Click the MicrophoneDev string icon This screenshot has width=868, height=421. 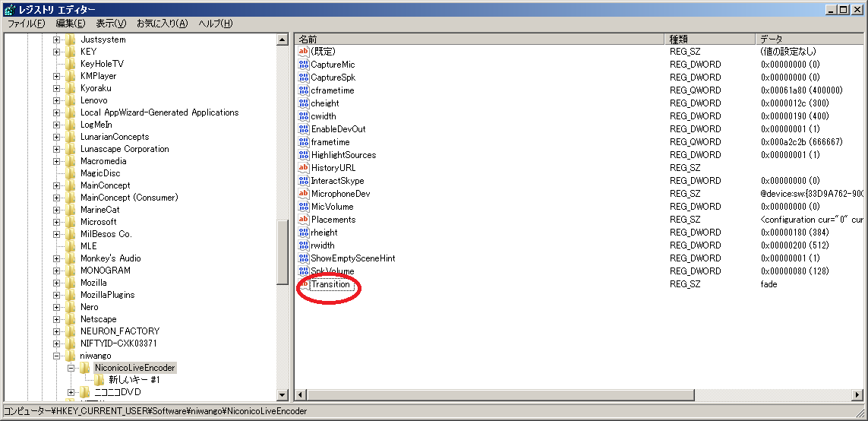[303, 193]
